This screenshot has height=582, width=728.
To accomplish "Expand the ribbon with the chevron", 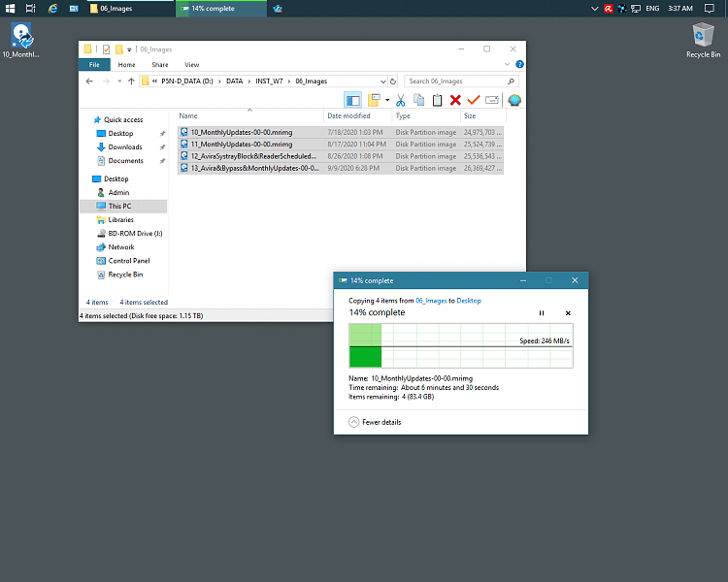I will pyautogui.click(x=507, y=65).
